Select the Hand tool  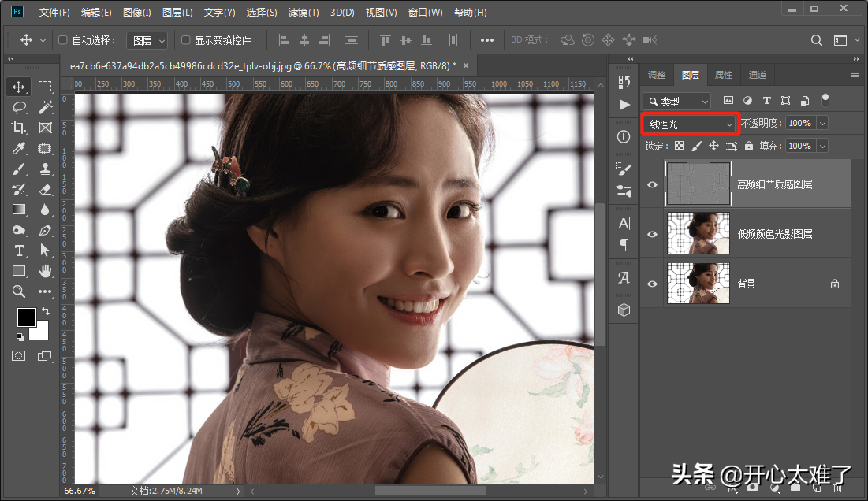click(45, 271)
